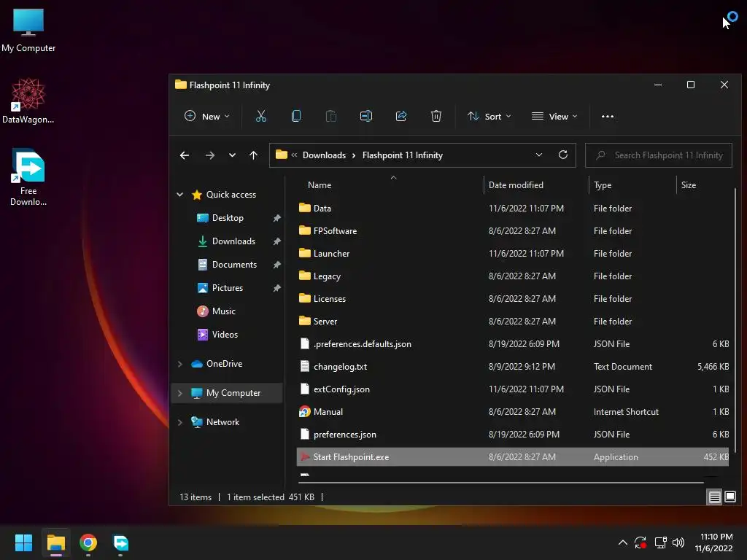Select Documents in Quick access

click(x=234, y=264)
